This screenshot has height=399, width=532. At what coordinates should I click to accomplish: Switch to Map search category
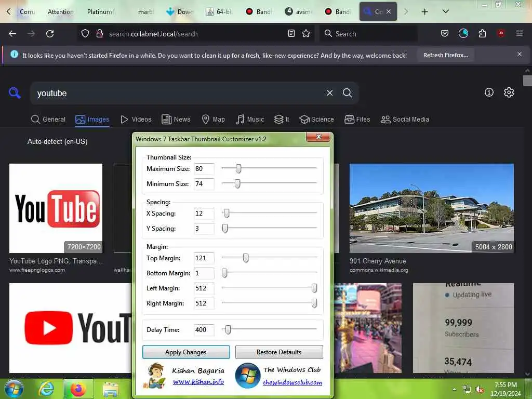click(213, 119)
